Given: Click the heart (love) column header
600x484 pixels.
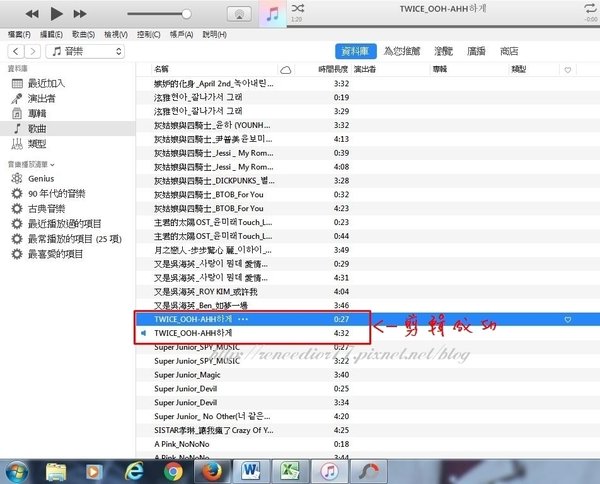Looking at the screenshot, I should 568,70.
